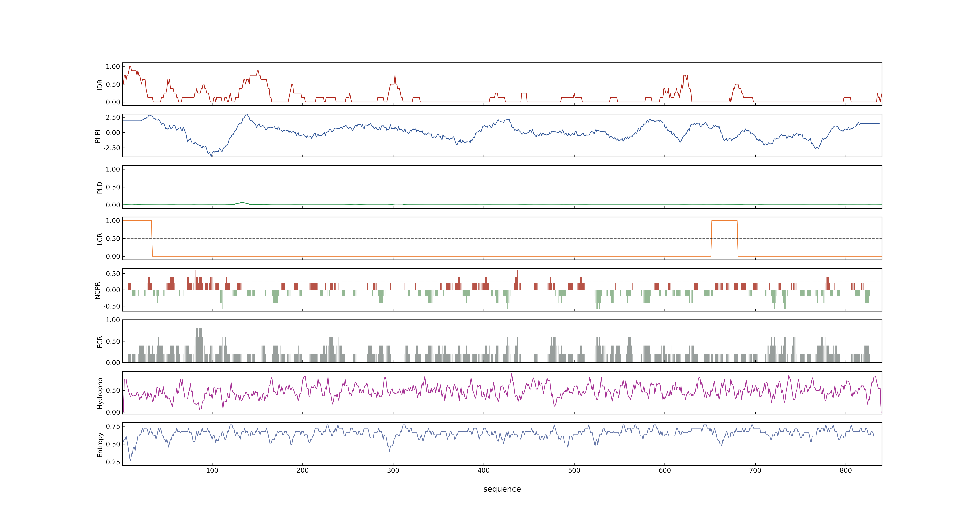This screenshot has height=523, width=980.
Task: Click the 1.00 tick of the IDR panel
Action: point(113,67)
